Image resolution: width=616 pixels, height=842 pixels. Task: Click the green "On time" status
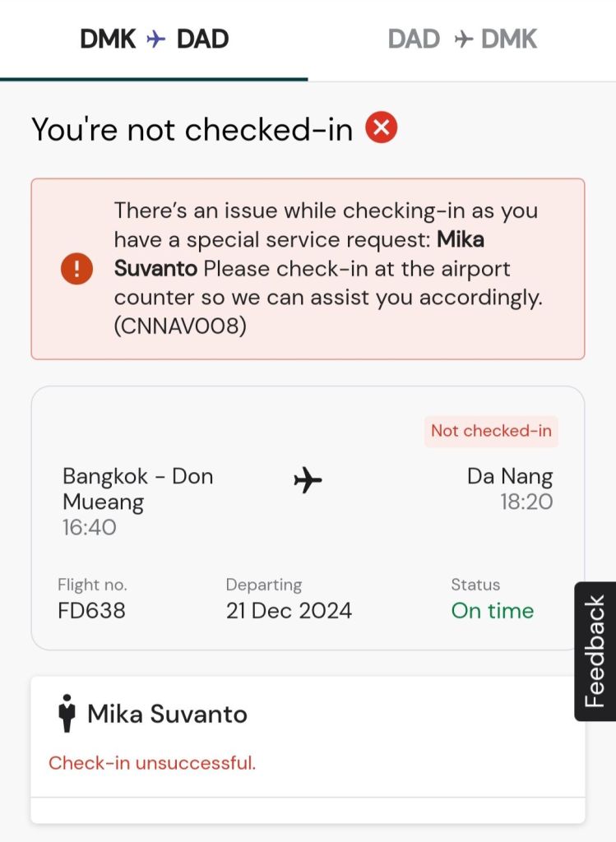[x=492, y=611]
